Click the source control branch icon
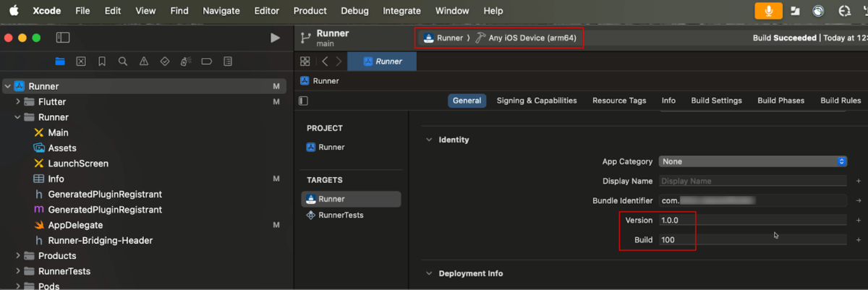The width and height of the screenshot is (868, 290). 305,38
